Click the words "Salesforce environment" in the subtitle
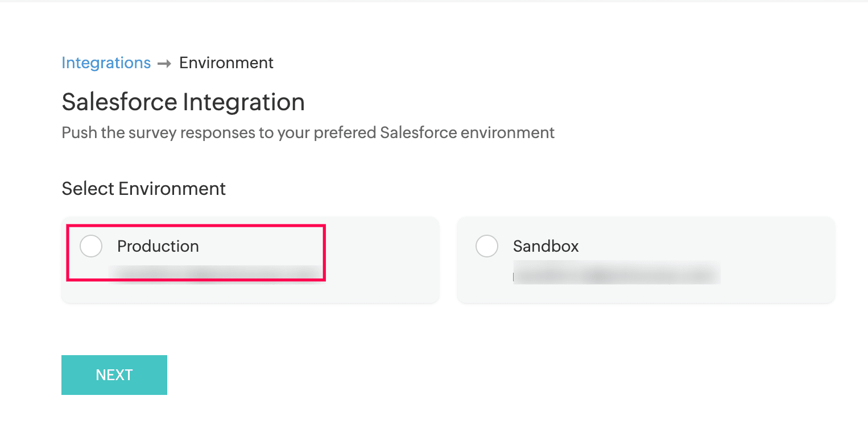Image resolution: width=868 pixels, height=433 pixels. [467, 133]
